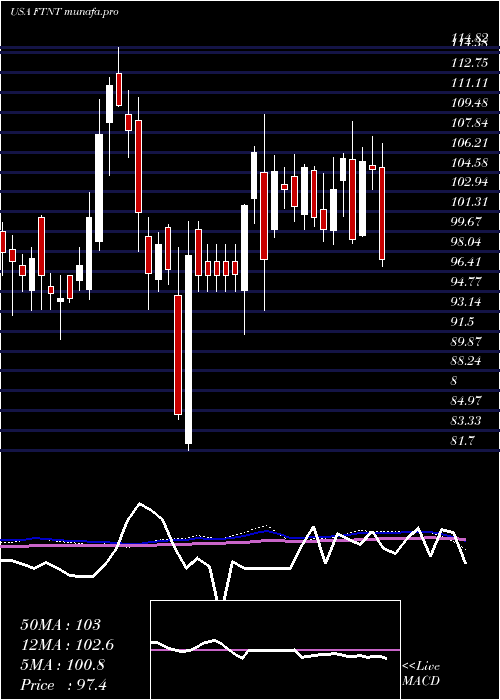
Task: Select the 96.41 price axis label
Action: [x=467, y=262]
